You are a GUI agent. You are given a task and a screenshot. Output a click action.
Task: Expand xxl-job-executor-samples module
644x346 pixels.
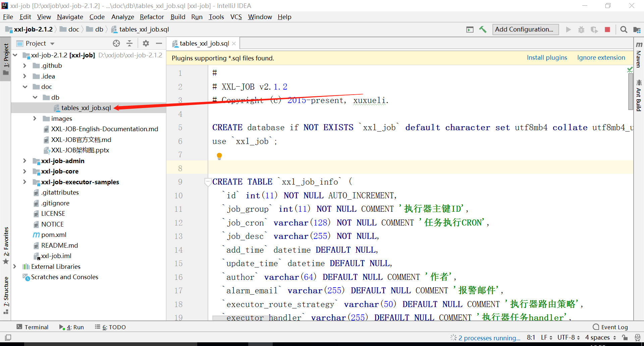coord(25,182)
